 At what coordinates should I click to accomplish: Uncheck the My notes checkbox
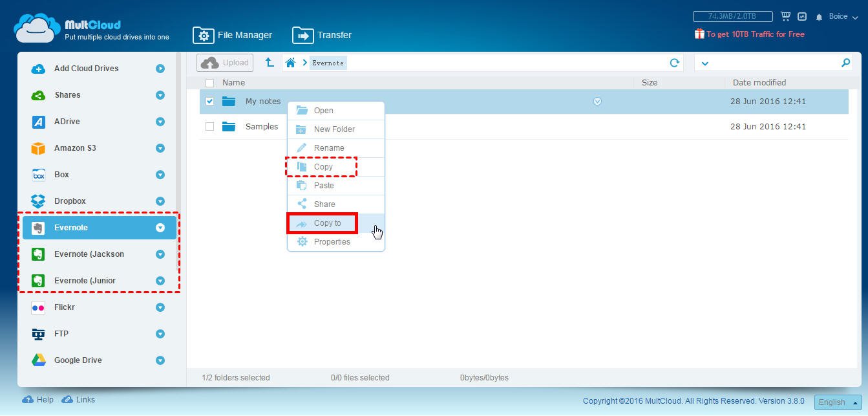coord(209,101)
